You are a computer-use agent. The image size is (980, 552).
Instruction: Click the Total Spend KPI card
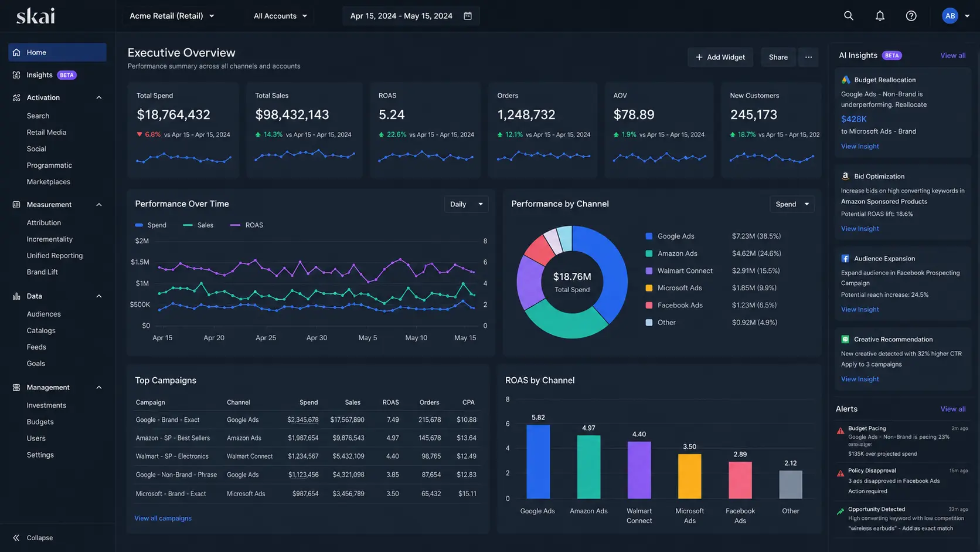pos(183,130)
